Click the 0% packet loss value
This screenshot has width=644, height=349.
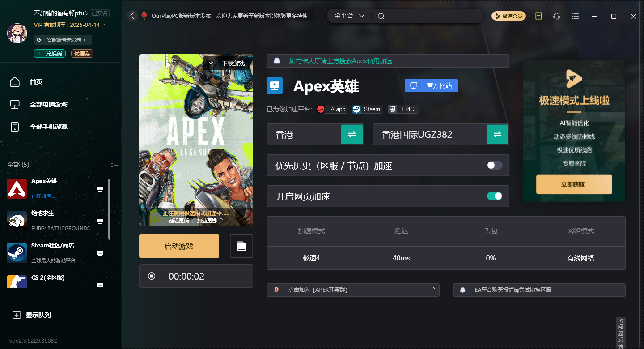point(491,258)
